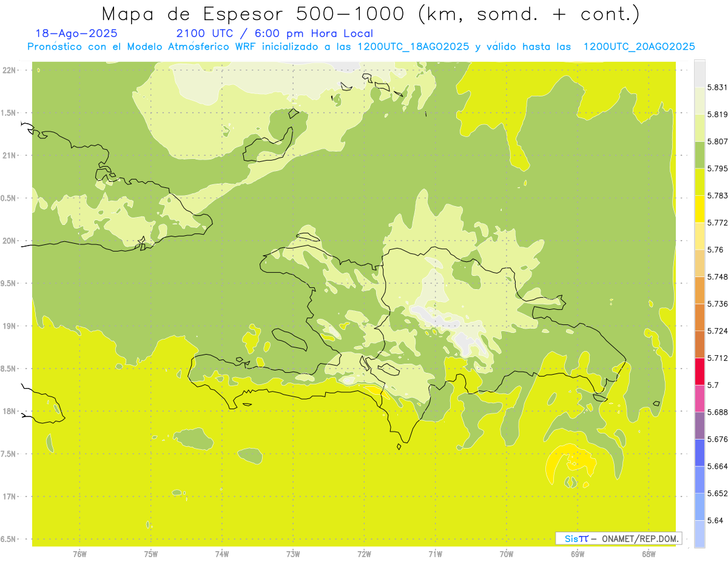Click the colorbar value 5.688
The height and width of the screenshot is (562, 728).
point(718,412)
